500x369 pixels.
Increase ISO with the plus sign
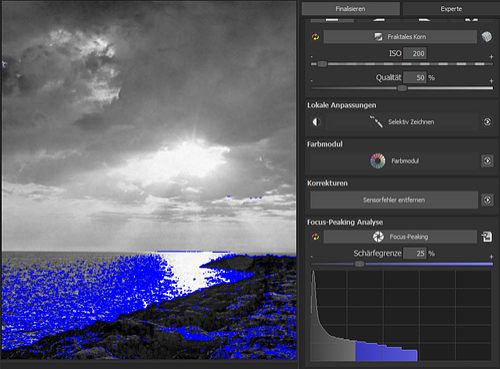coord(491,57)
